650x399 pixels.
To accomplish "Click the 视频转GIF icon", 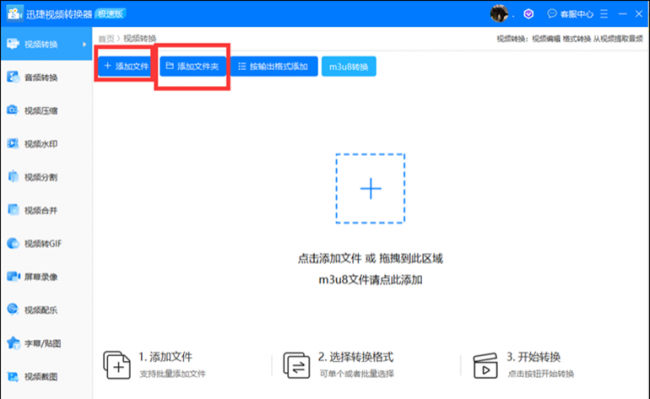I will pyautogui.click(x=13, y=244).
